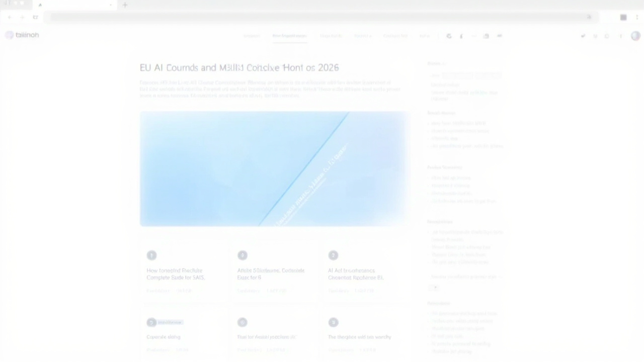Open the large blue hero image
644x362 pixels.
(274, 169)
